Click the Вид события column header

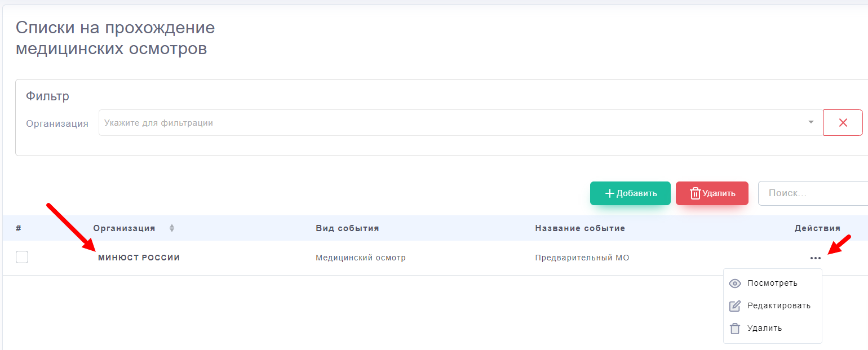[347, 228]
